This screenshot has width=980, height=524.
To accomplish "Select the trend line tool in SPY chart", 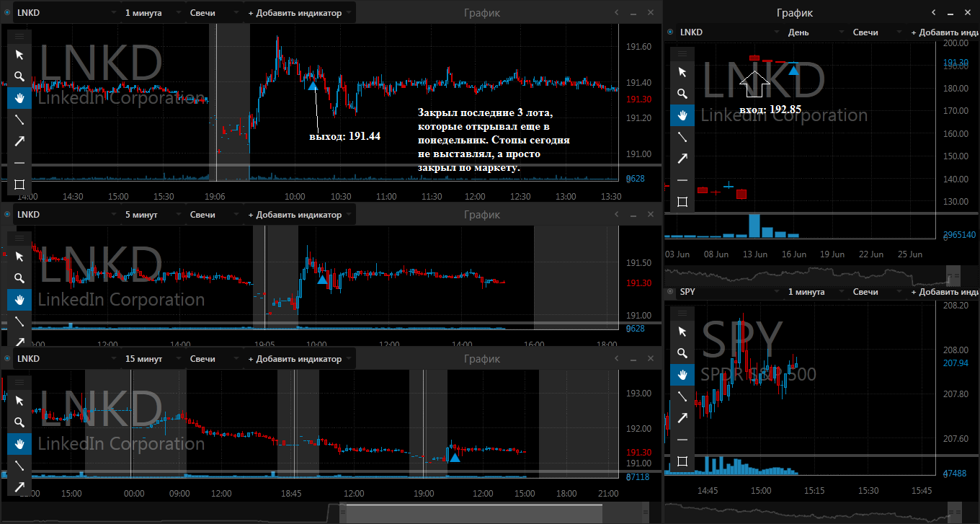I will (x=682, y=396).
